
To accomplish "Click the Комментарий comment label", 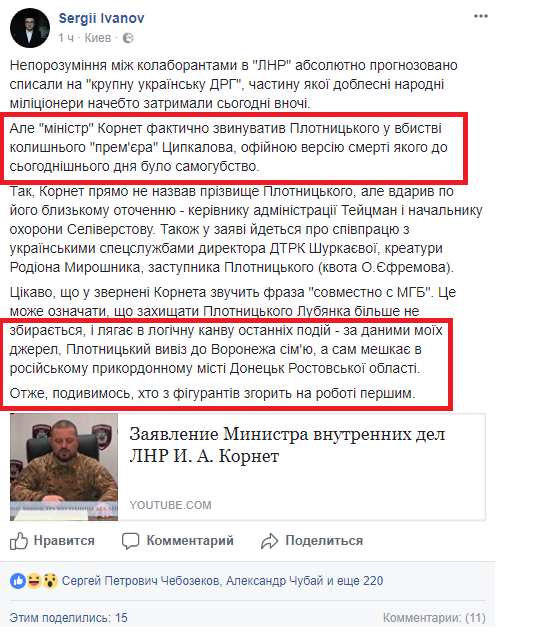I will click(x=190, y=540).
